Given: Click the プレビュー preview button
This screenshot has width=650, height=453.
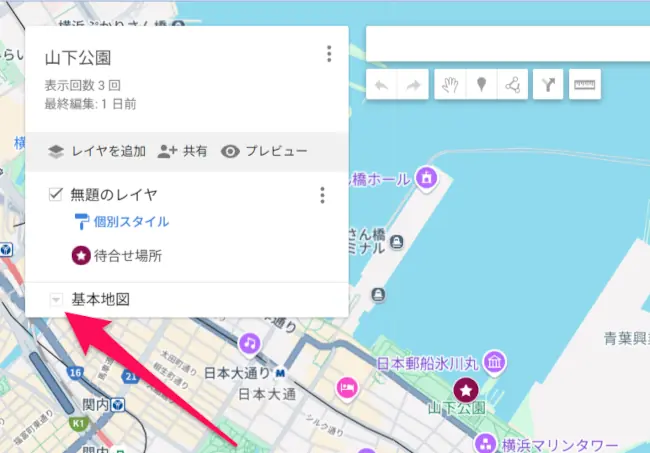Looking at the screenshot, I should click(x=264, y=152).
